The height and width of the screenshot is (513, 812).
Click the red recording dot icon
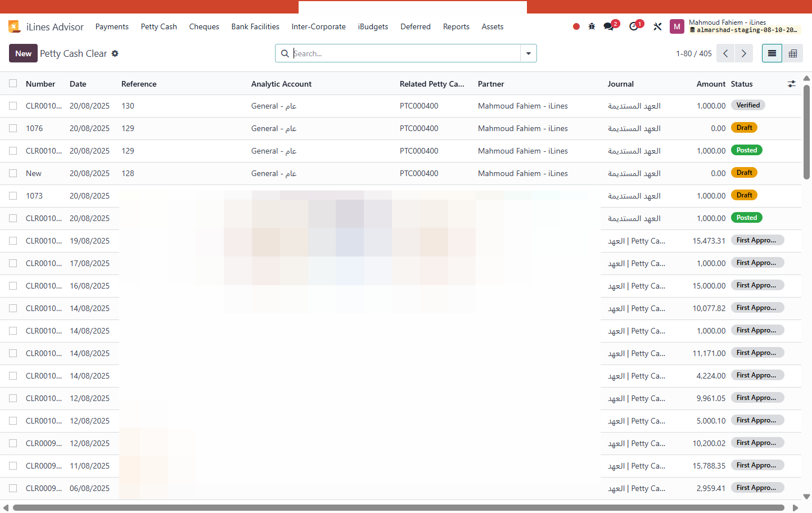pyautogui.click(x=576, y=26)
